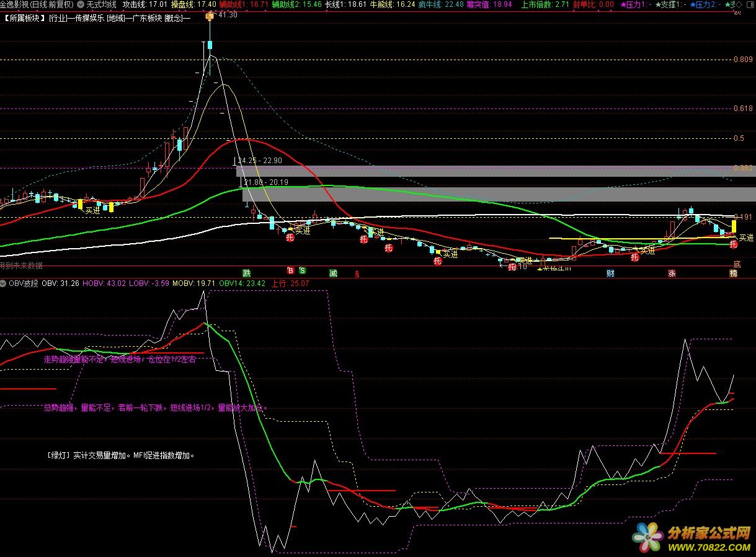Click the 长线1: 18.61 legend value
The width and height of the screenshot is (756, 557).
tap(345, 4)
